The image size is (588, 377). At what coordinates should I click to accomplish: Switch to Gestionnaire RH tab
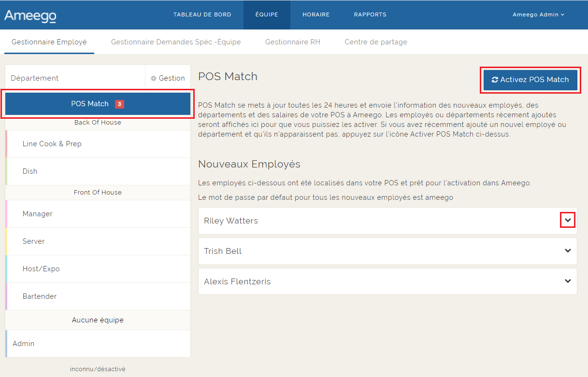292,42
